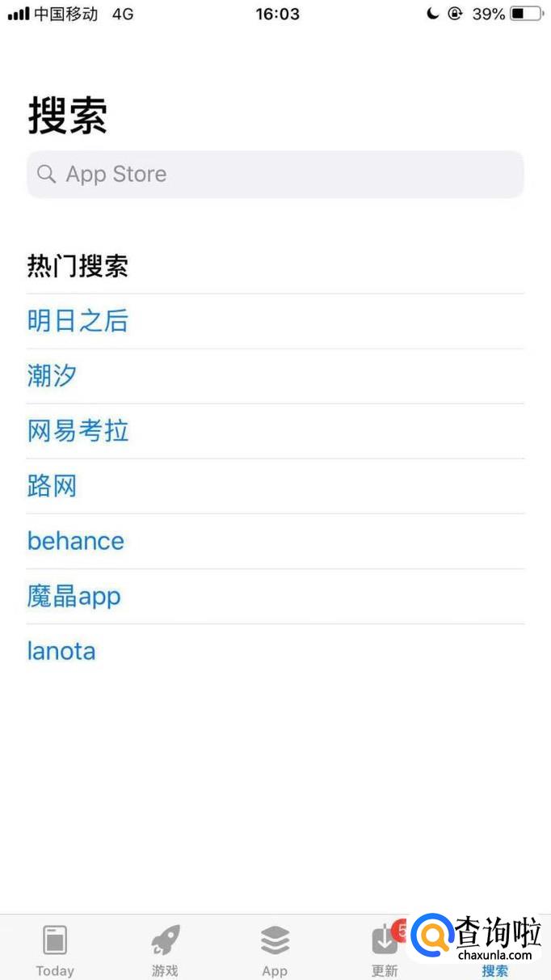Tap the Updates (更新) download icon

384,941
